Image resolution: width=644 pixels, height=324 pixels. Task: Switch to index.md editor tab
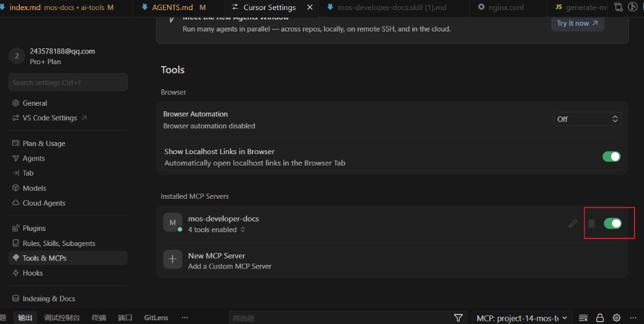tap(65, 8)
